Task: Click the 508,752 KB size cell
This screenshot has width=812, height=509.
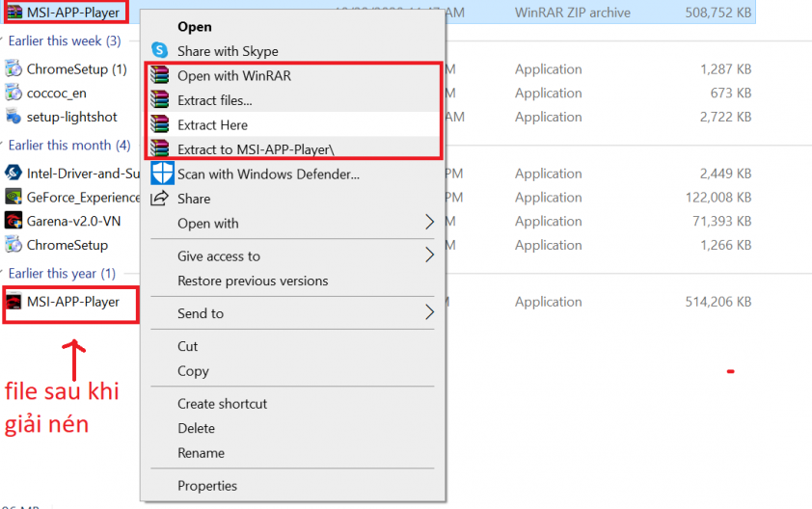Action: click(x=717, y=13)
